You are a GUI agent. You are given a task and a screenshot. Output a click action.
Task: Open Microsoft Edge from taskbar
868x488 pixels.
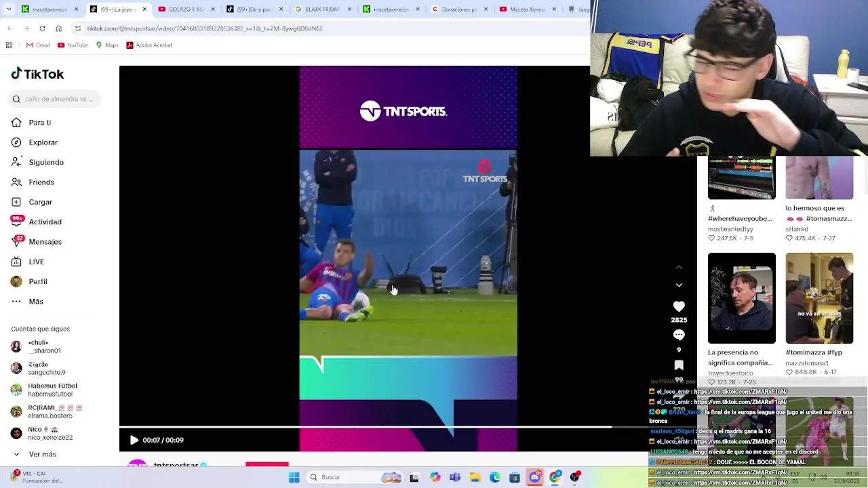495,477
